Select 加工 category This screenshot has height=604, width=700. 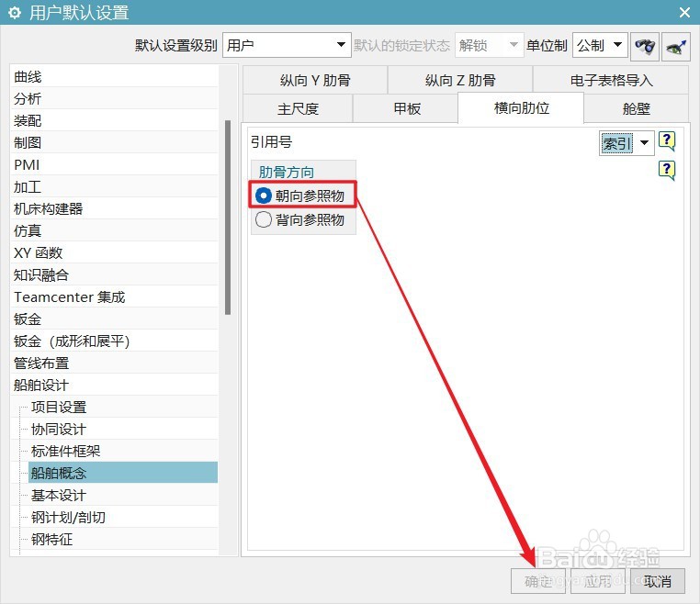114,186
